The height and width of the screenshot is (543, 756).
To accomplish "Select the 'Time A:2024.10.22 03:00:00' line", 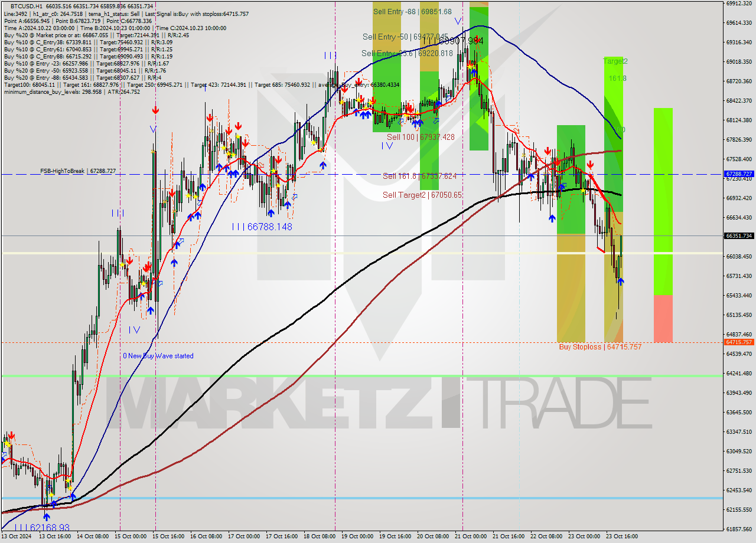I will coord(115,28).
